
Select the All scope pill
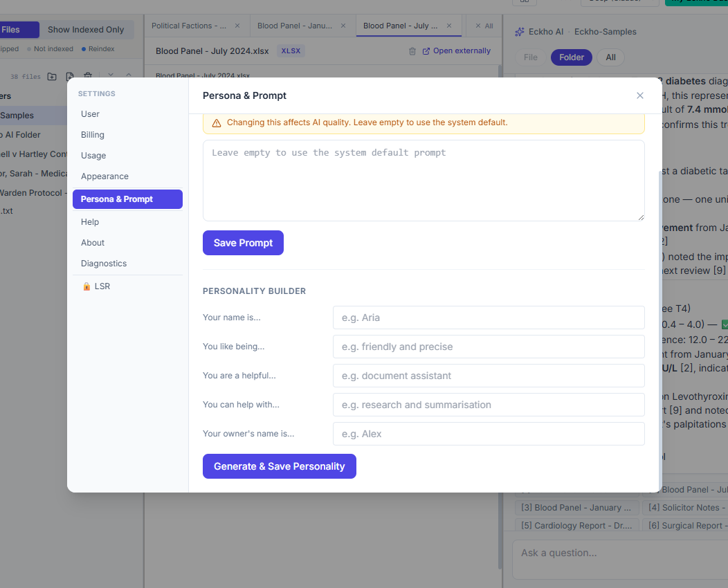[x=610, y=57]
